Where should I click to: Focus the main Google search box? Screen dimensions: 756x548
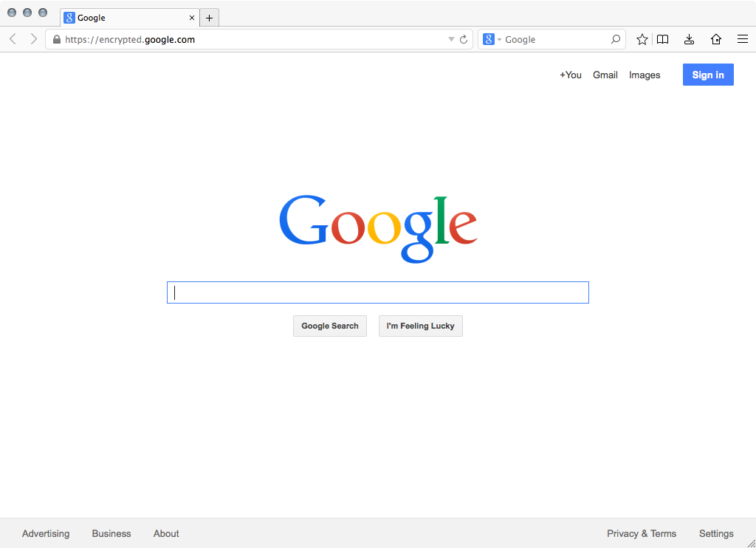[x=378, y=292]
